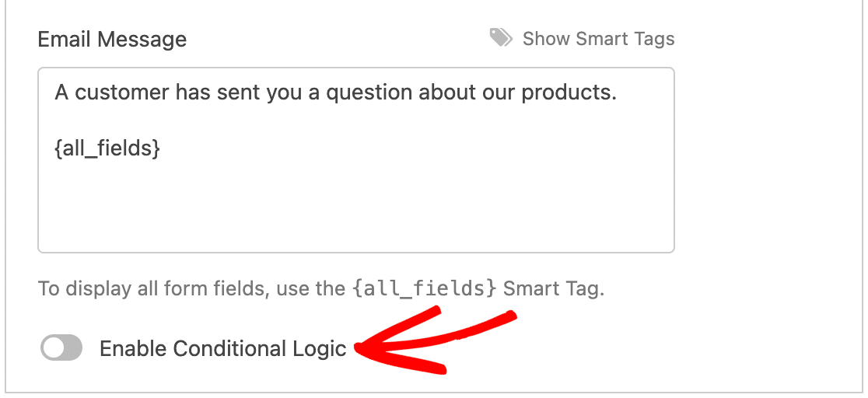Click "Smart Tag" at end of hint text
The height and width of the screenshot is (398, 868).
point(552,290)
